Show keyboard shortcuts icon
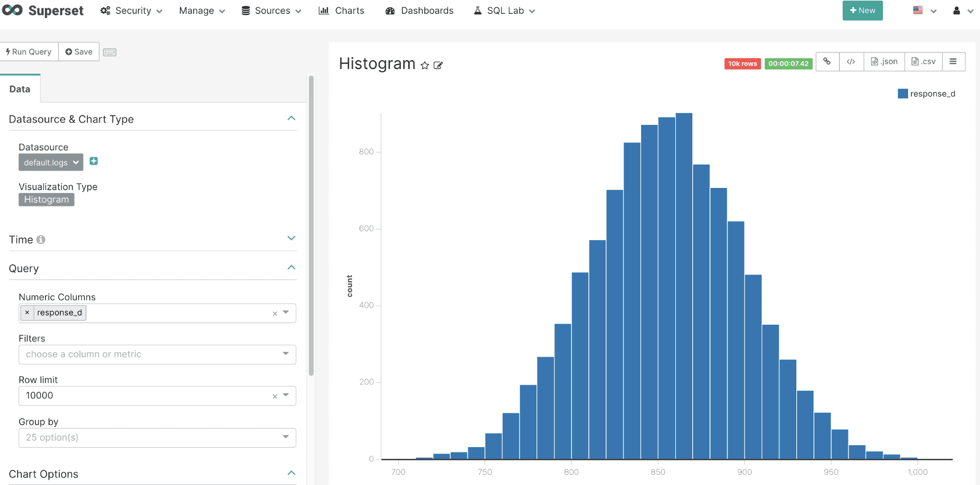This screenshot has width=980, height=485. (x=110, y=52)
